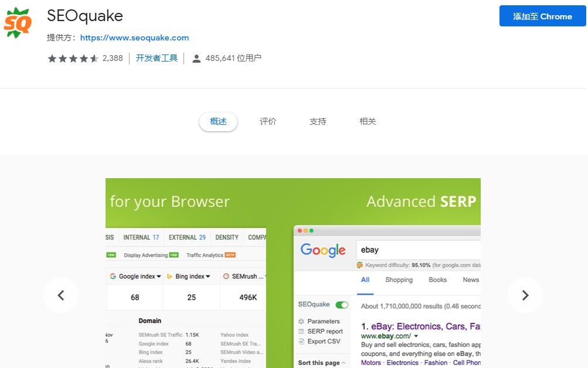Click the ebay search input field
This screenshot has height=368, width=588.
(418, 250)
